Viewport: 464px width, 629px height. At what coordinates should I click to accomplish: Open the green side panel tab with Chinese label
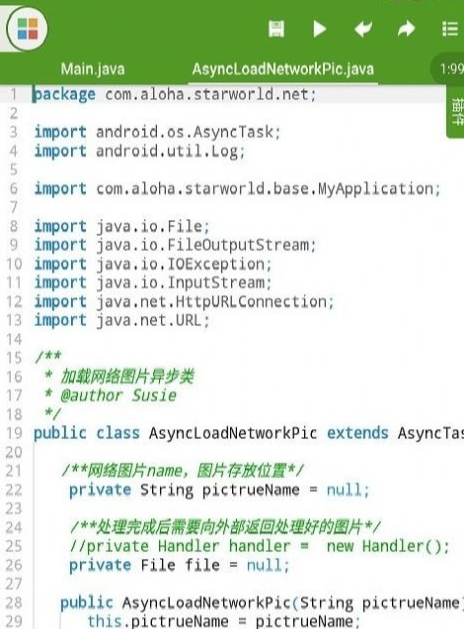coord(456,112)
